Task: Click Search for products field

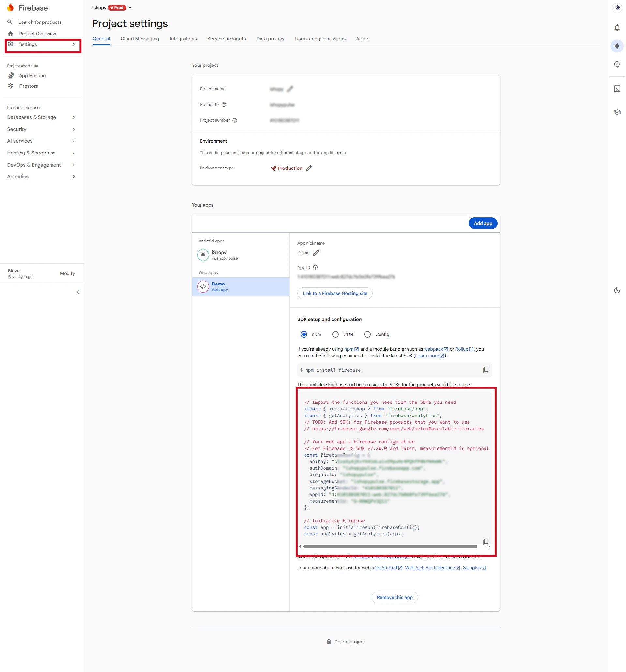Action: tap(39, 22)
